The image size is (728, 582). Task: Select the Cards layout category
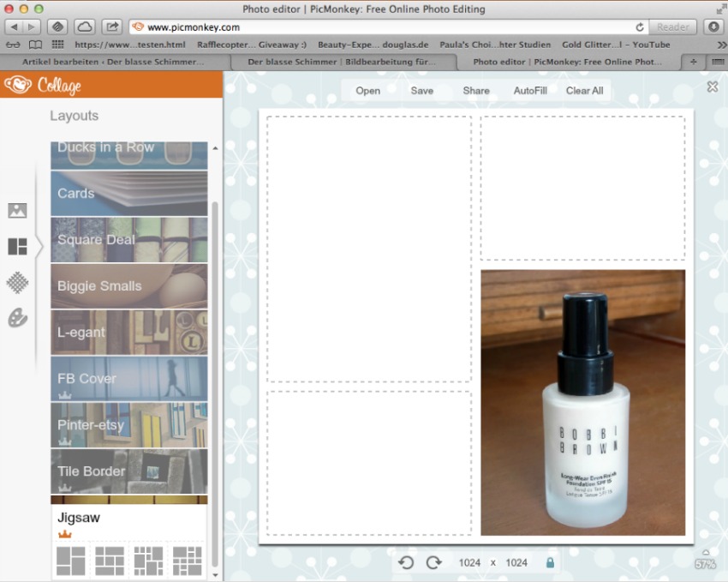129,193
